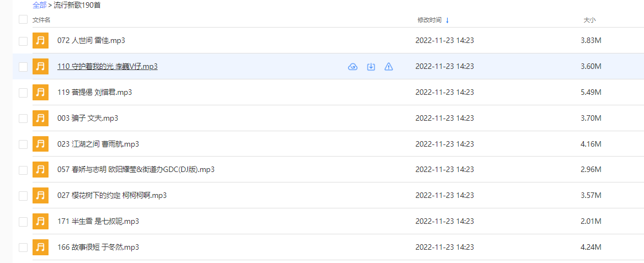Click the music icon for 027 樱花树下的约定
Image resolution: width=644 pixels, height=263 pixels.
[41, 196]
